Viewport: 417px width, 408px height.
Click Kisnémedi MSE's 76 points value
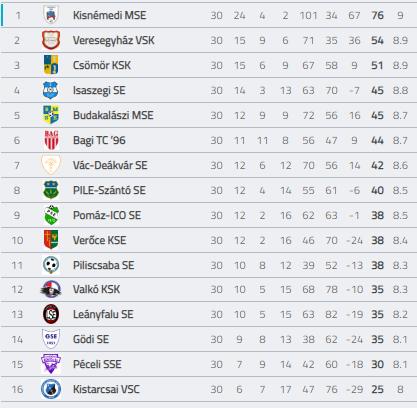coord(377,15)
